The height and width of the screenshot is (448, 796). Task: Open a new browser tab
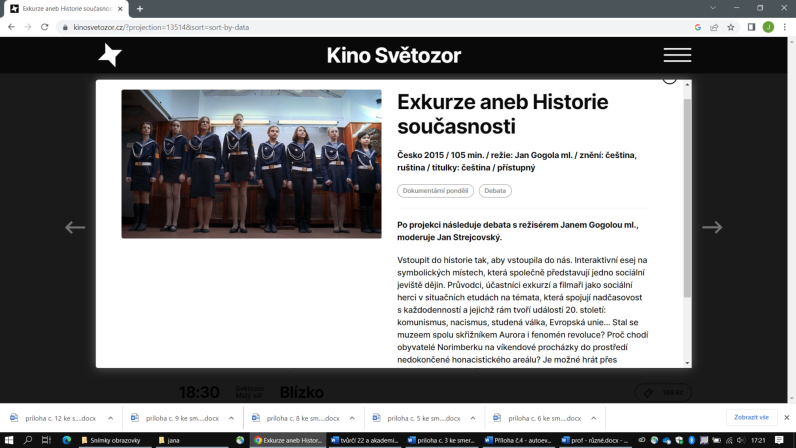[140, 9]
